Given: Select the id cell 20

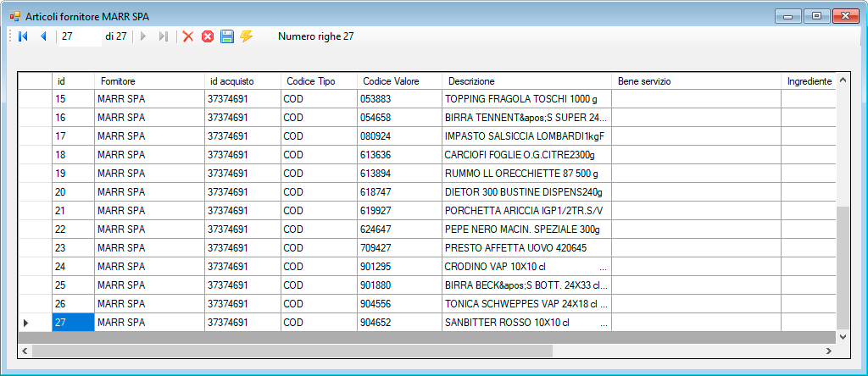Looking at the screenshot, I should pos(73,192).
